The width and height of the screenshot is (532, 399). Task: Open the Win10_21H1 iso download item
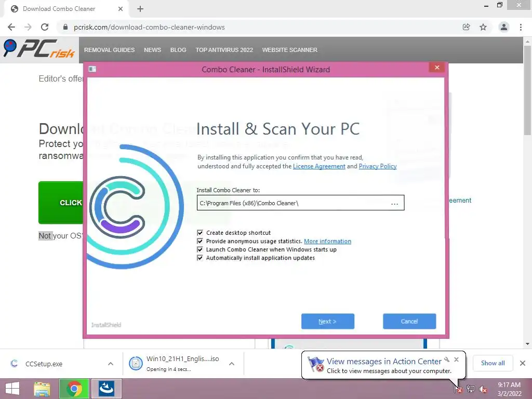tap(175, 364)
